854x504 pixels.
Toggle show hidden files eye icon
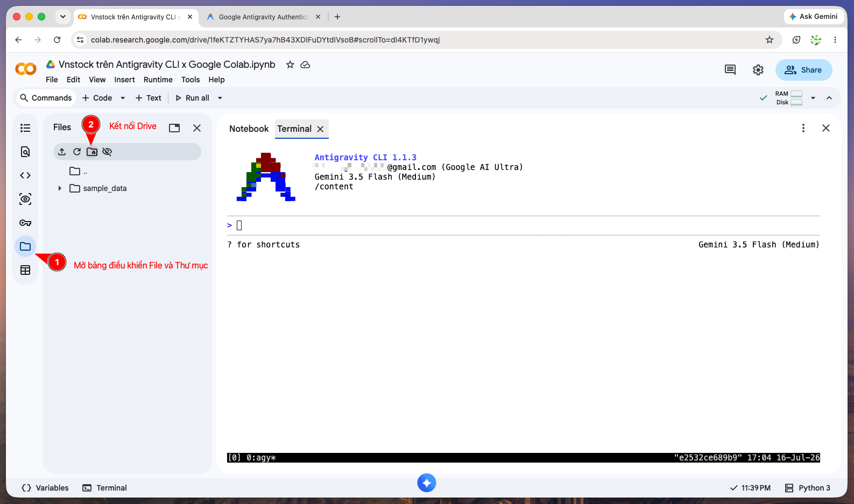(107, 152)
